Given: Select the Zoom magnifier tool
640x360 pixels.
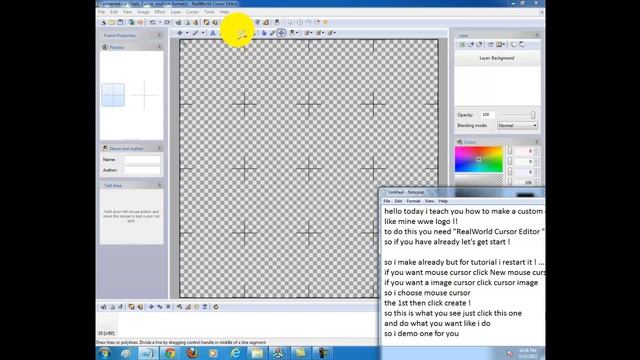Looking at the screenshot, I should [292, 33].
